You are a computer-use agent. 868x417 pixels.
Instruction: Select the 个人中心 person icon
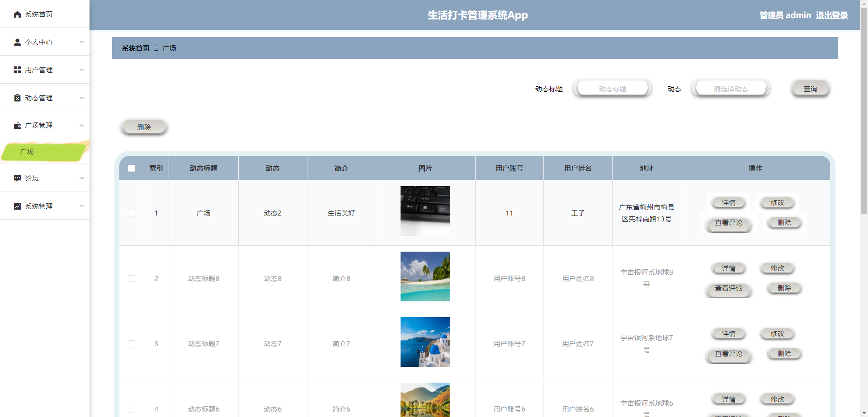(17, 42)
